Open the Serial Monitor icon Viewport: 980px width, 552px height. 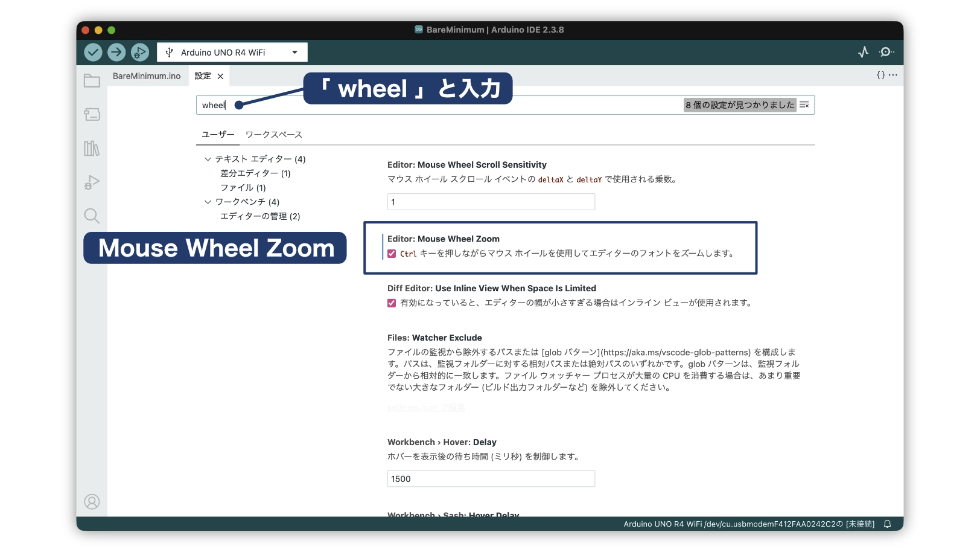[886, 52]
